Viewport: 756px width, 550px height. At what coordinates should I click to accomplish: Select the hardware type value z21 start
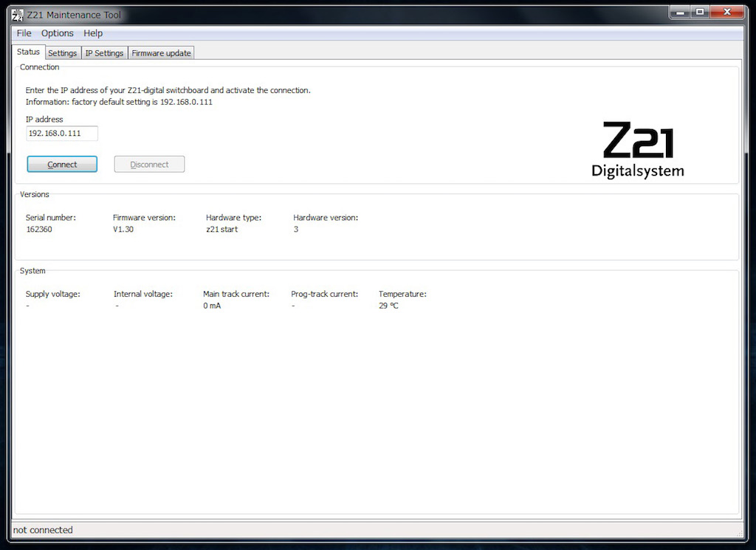[x=221, y=230]
